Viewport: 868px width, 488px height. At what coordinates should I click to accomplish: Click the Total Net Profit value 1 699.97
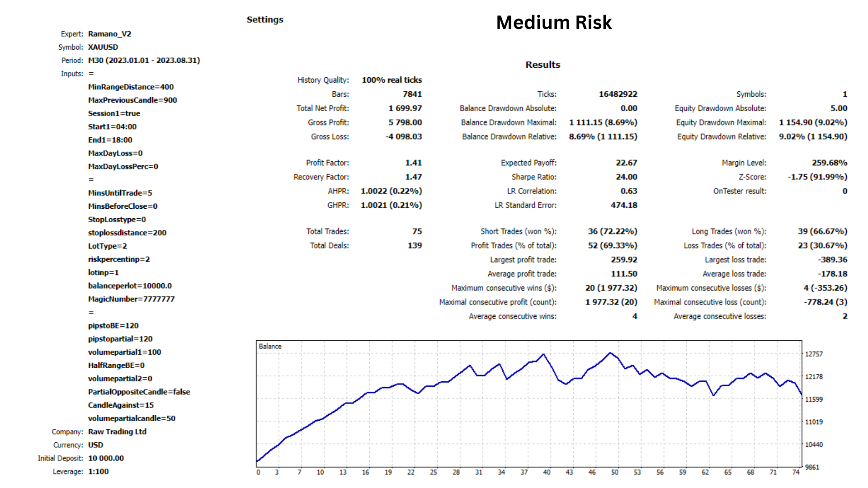tap(405, 108)
